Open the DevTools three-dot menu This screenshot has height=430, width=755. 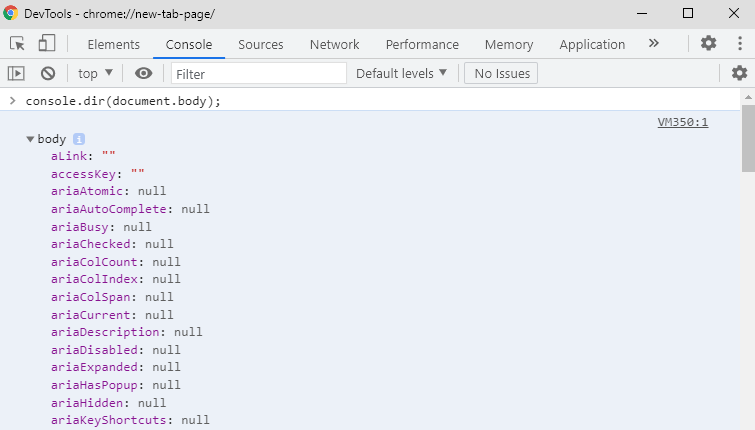click(738, 44)
